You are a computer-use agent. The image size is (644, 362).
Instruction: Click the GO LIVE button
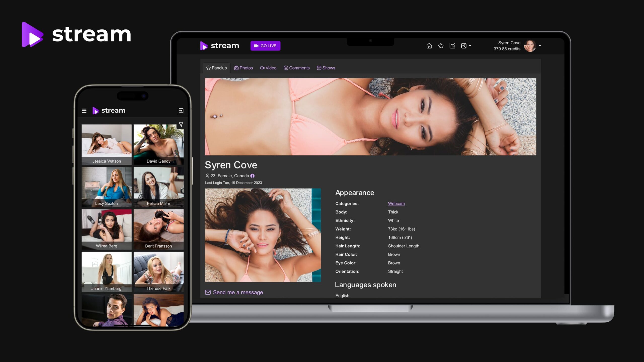click(265, 46)
